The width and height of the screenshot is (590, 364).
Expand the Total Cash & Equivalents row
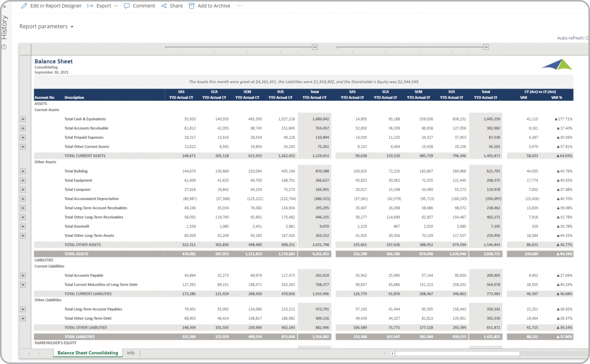[x=23, y=119]
